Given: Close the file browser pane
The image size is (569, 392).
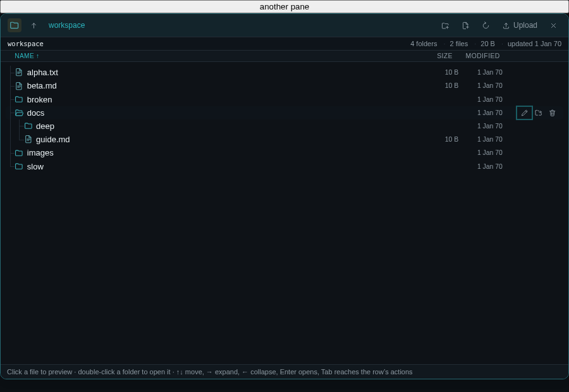Looking at the screenshot, I should 553,25.
